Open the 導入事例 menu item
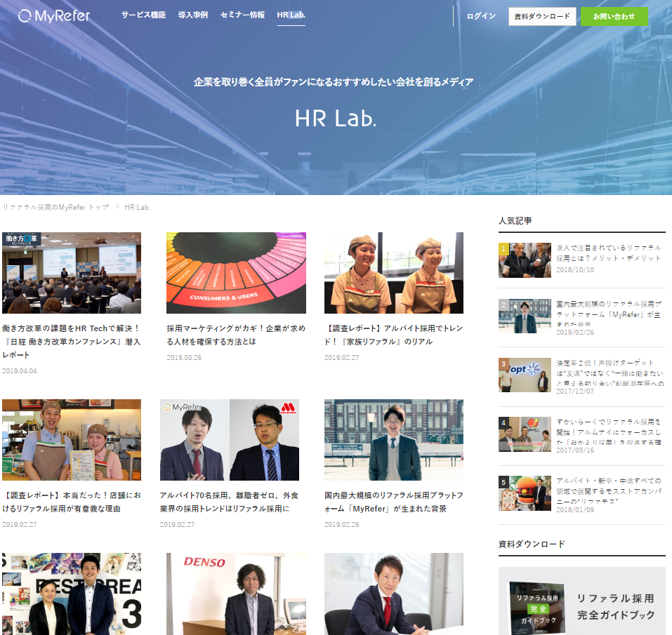The height and width of the screenshot is (635, 672). (x=193, y=15)
